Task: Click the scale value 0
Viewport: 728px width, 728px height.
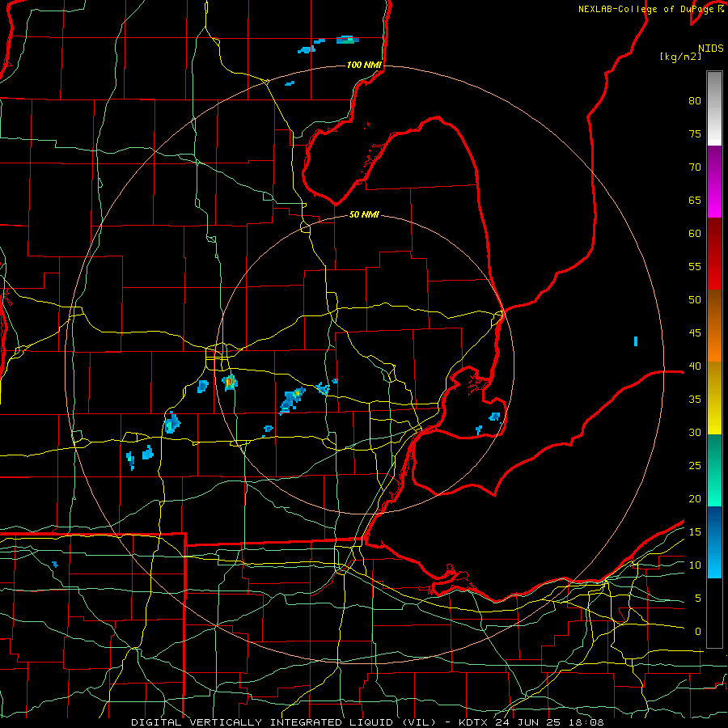Action: point(698,632)
